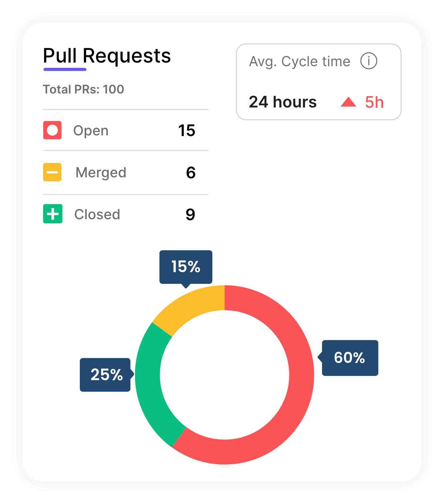Click the Total PRs: 100 label
Viewport: 444px width, 504px height.
(83, 89)
